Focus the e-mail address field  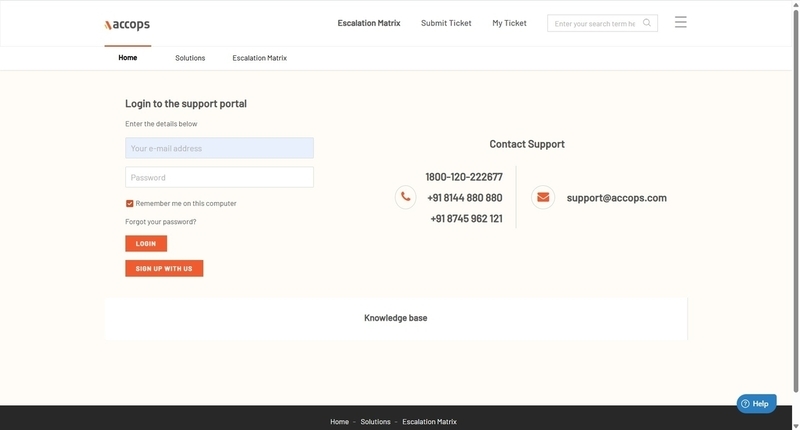(x=219, y=148)
